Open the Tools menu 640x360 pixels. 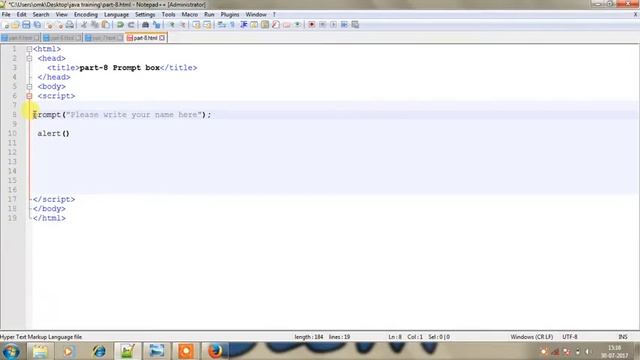[x=168, y=14]
